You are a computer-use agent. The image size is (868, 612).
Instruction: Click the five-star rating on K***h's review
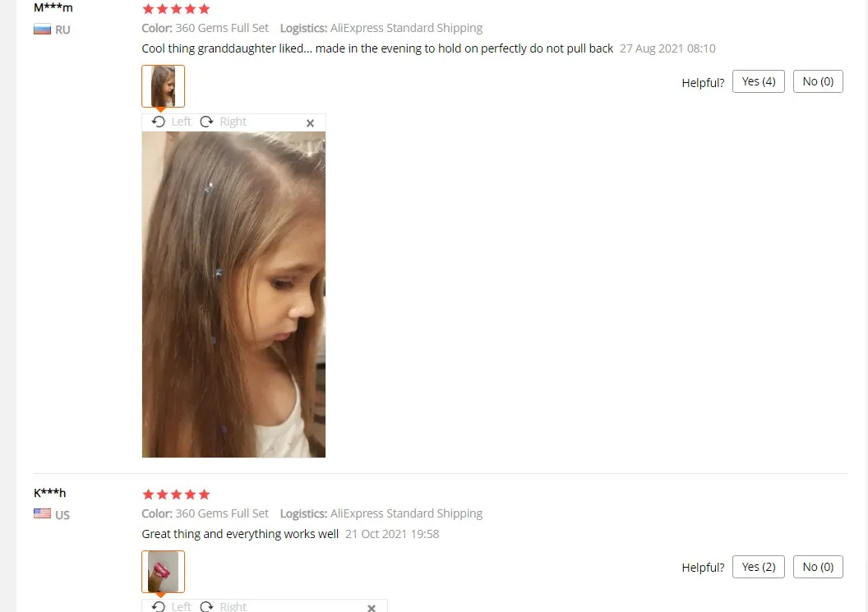coord(176,495)
